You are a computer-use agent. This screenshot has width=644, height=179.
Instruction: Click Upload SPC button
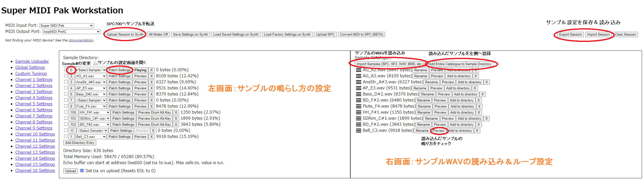pyautogui.click(x=325, y=34)
